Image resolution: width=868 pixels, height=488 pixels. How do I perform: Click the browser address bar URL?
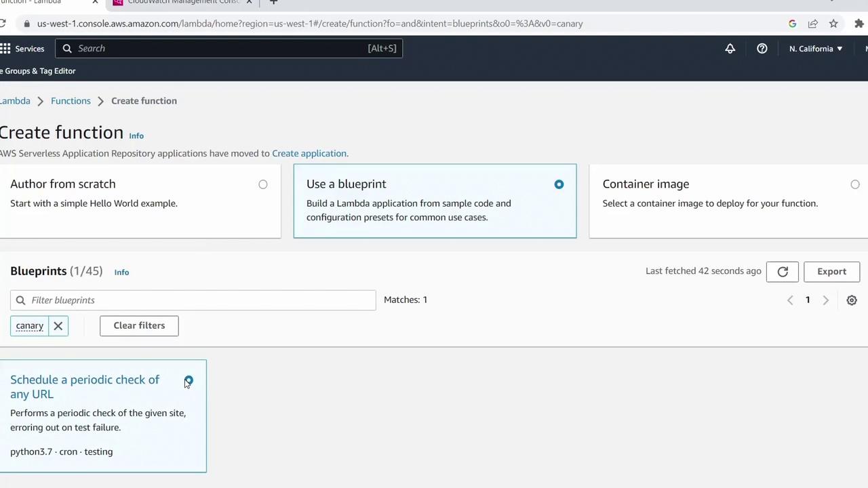coord(310,24)
